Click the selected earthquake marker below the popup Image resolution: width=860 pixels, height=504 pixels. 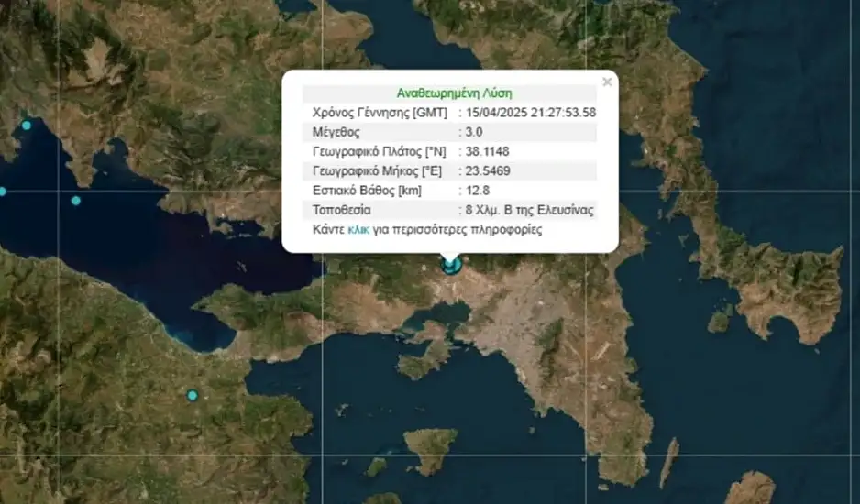(450, 265)
